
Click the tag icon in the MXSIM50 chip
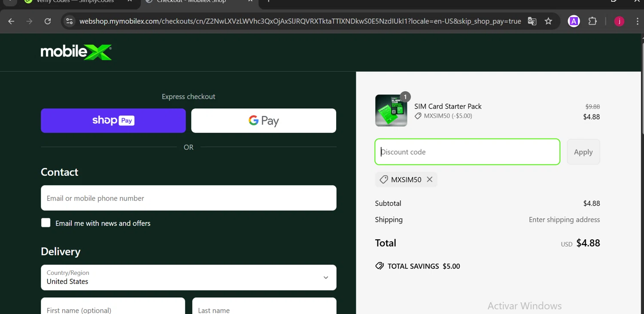tap(384, 180)
